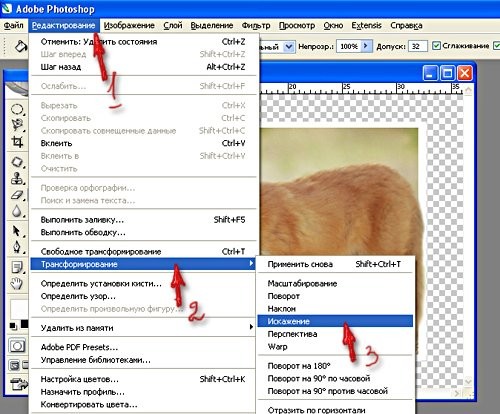Choose Шаг назад
500x414 pixels.
point(144,67)
